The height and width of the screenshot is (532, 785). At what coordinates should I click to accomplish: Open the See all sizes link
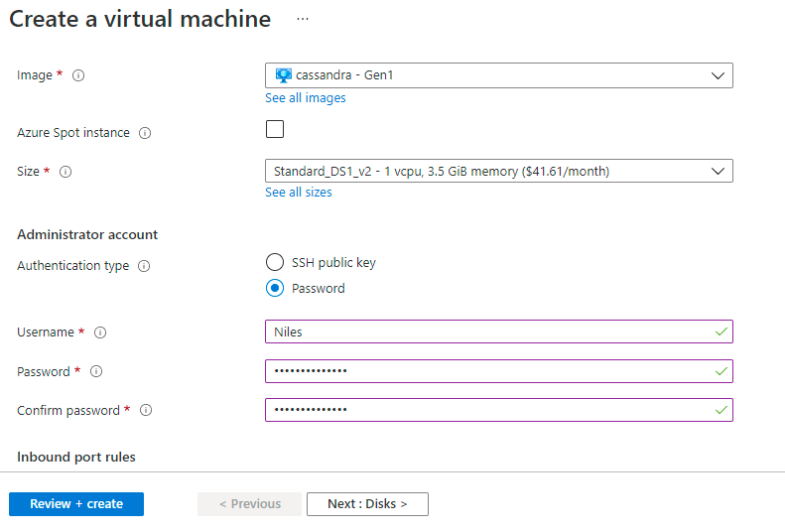[299, 193]
